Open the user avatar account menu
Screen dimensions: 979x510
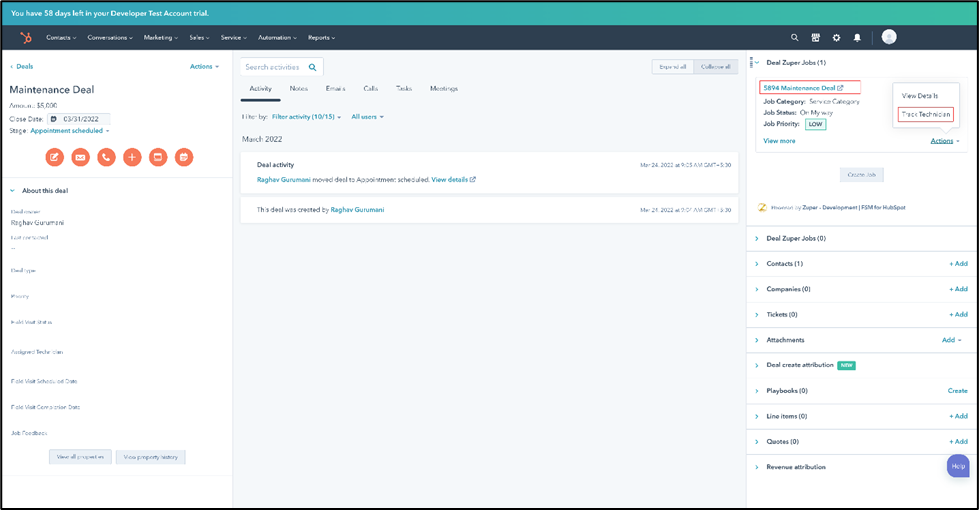point(889,37)
